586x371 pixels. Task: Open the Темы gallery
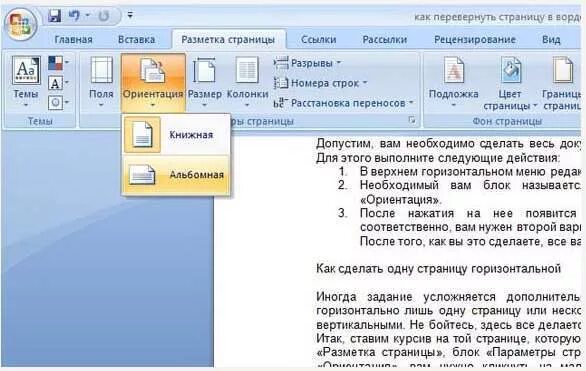point(26,81)
